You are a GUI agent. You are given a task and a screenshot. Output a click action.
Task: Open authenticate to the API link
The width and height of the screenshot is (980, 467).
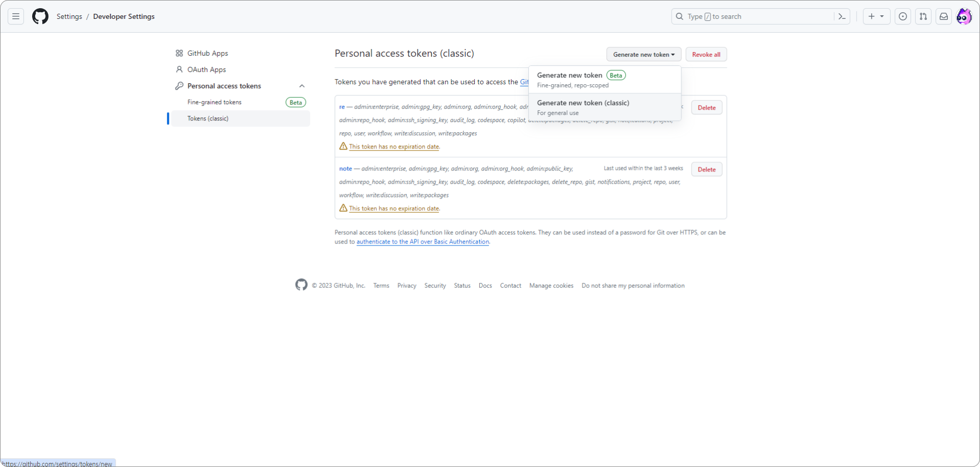click(x=423, y=242)
